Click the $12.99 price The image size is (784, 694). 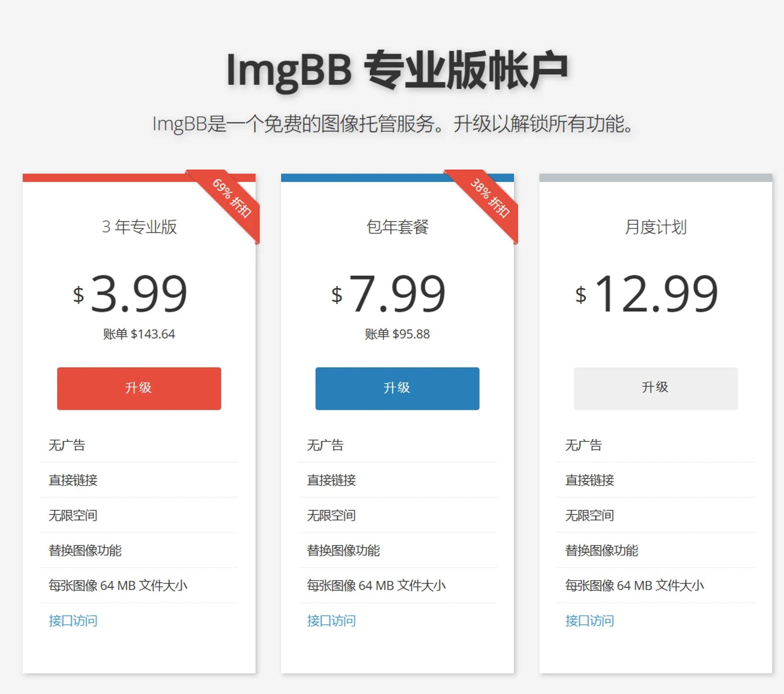(647, 293)
